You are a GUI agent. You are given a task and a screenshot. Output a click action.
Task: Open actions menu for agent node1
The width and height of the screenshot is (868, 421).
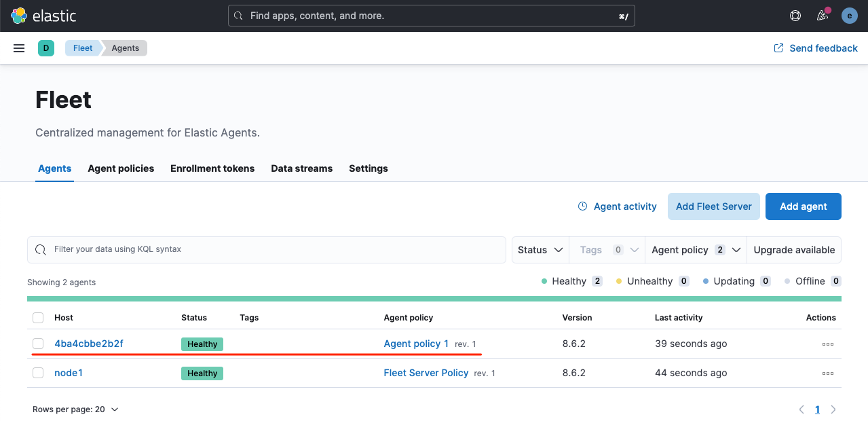(x=827, y=373)
